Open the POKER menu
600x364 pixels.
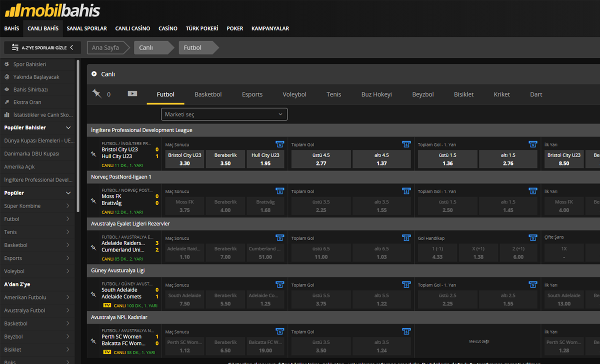235,28
